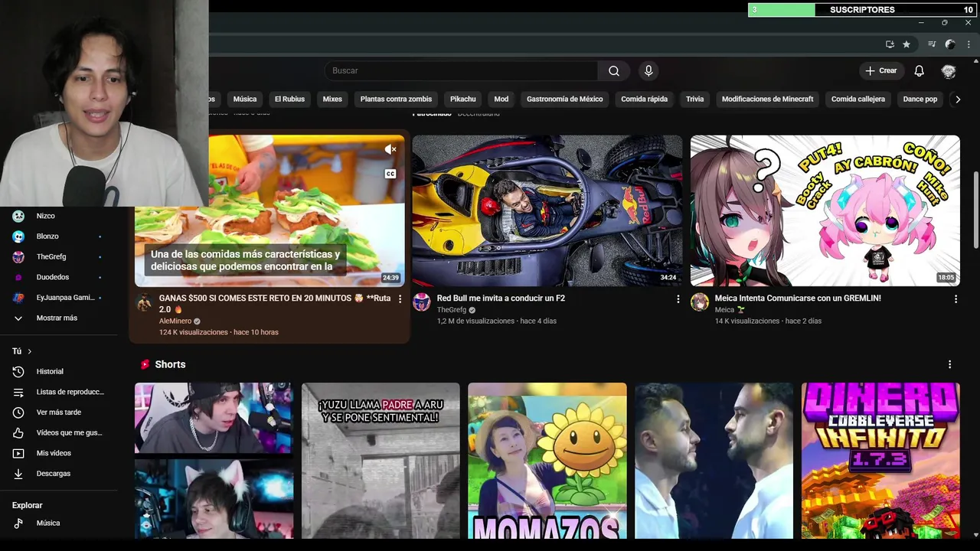Select the El Rubius chip
This screenshot has width=980, height=551.
289,99
